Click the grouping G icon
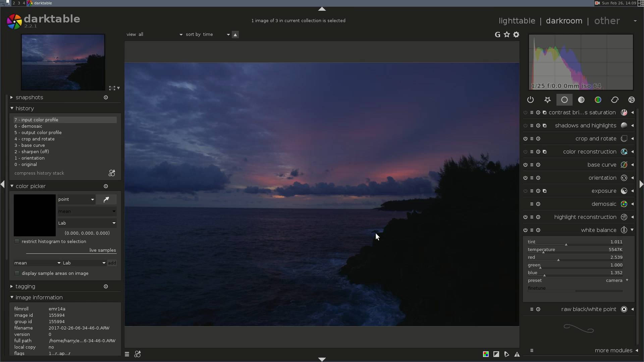The width and height of the screenshot is (644, 362). 497,35
